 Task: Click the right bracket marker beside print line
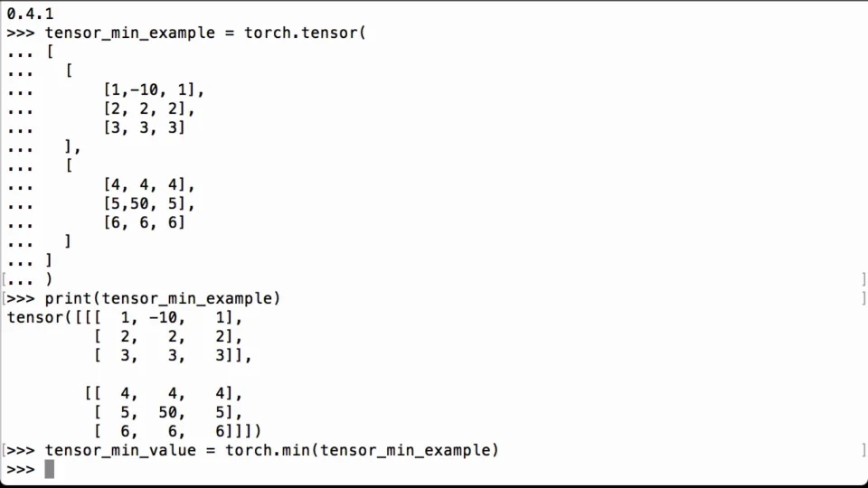(x=863, y=298)
